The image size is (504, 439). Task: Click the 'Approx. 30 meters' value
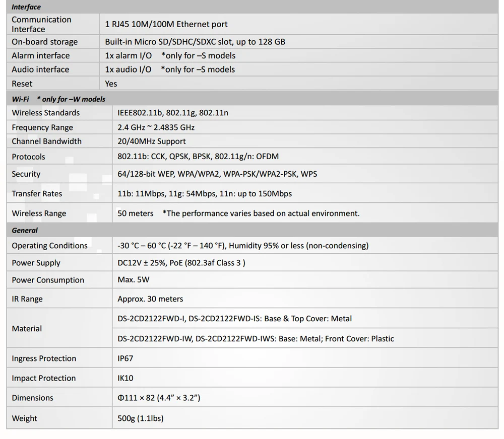coord(150,299)
